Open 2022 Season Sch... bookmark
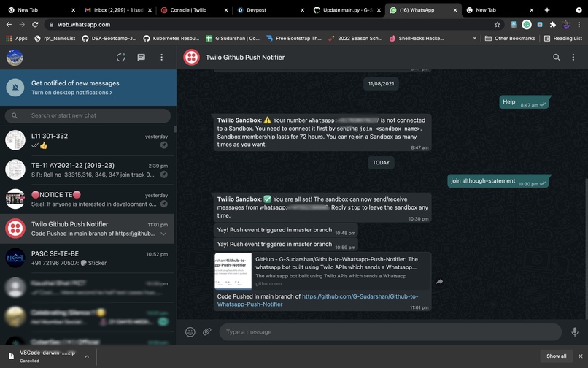588x368 pixels. coord(355,38)
